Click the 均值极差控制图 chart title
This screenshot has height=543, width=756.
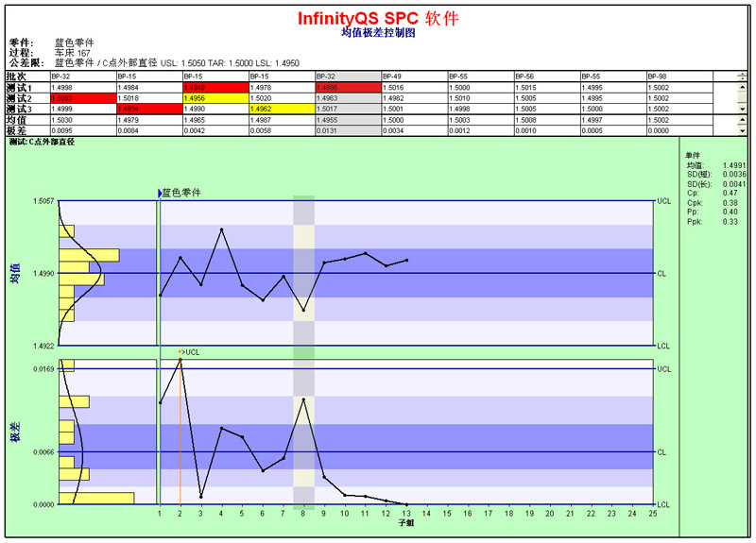(x=378, y=33)
